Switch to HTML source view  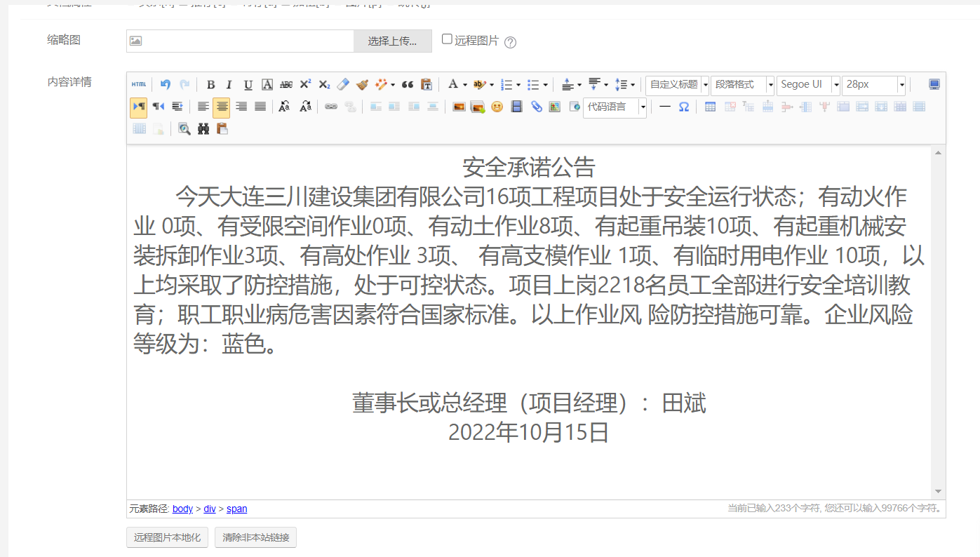[139, 84]
